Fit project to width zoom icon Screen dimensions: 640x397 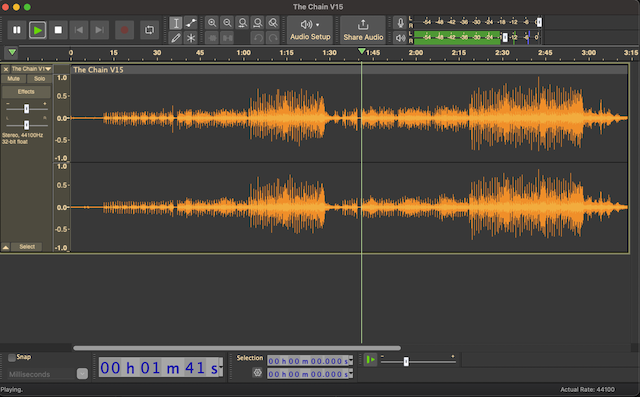pyautogui.click(x=258, y=23)
